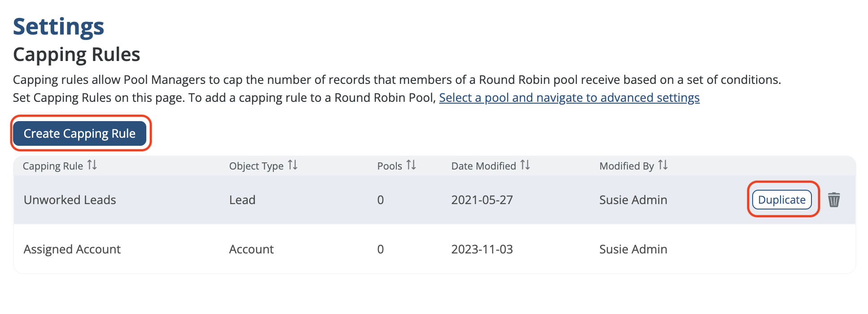This screenshot has height=314, width=868.
Task: Open the pool advanced settings link
Action: (569, 98)
